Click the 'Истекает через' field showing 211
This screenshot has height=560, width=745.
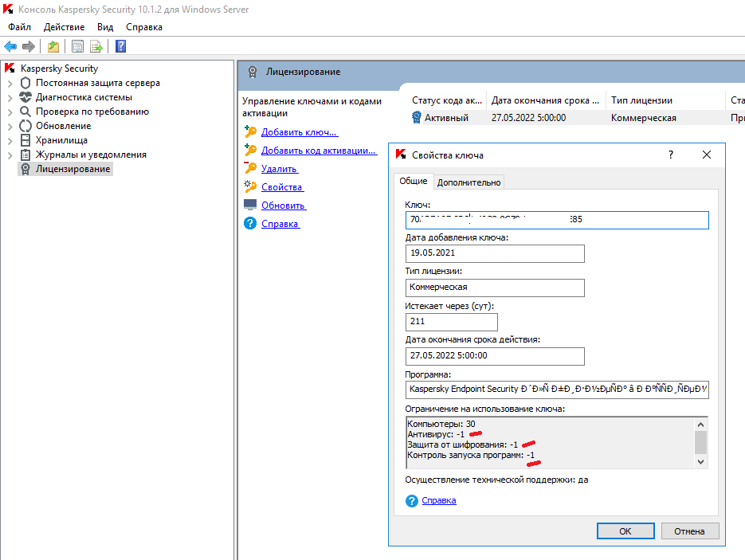(x=451, y=322)
